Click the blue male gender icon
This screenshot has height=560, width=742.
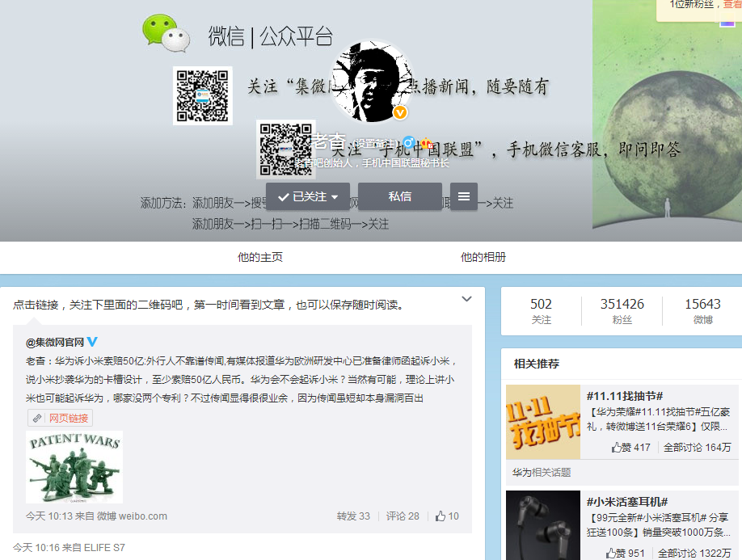click(x=409, y=143)
